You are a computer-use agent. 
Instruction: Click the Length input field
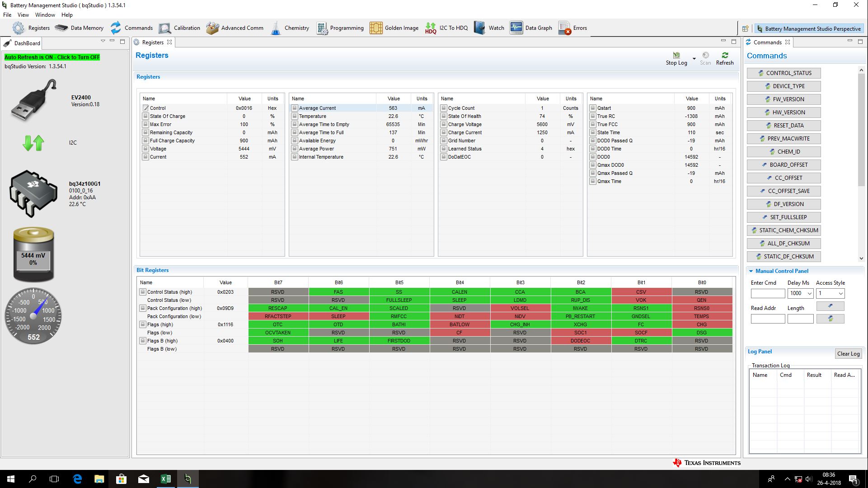point(800,319)
